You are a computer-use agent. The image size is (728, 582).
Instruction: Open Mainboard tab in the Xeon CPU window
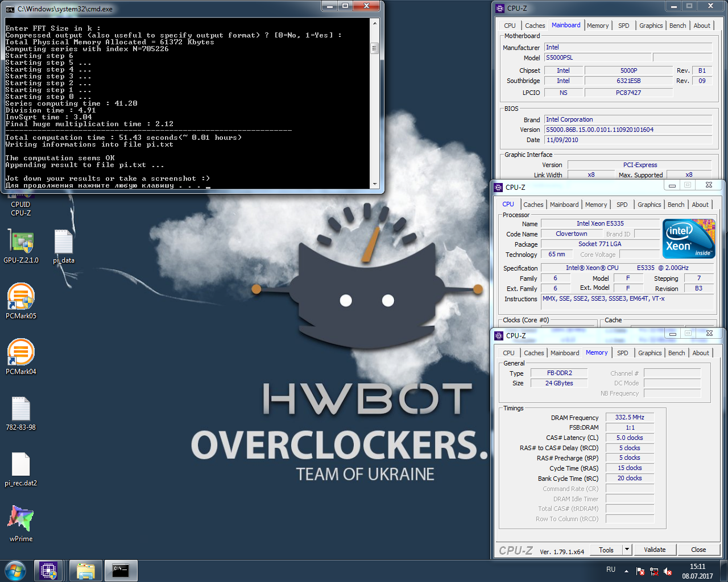pos(564,205)
